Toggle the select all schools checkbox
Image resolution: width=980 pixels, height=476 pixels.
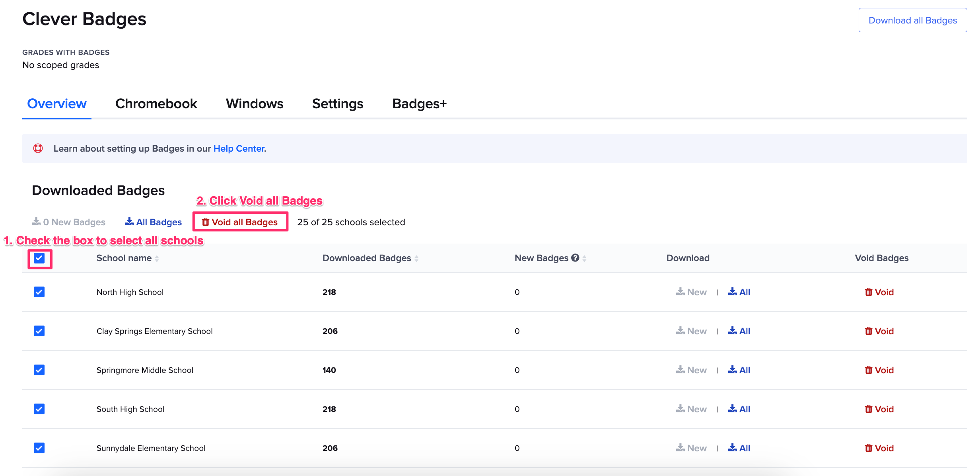coord(39,258)
